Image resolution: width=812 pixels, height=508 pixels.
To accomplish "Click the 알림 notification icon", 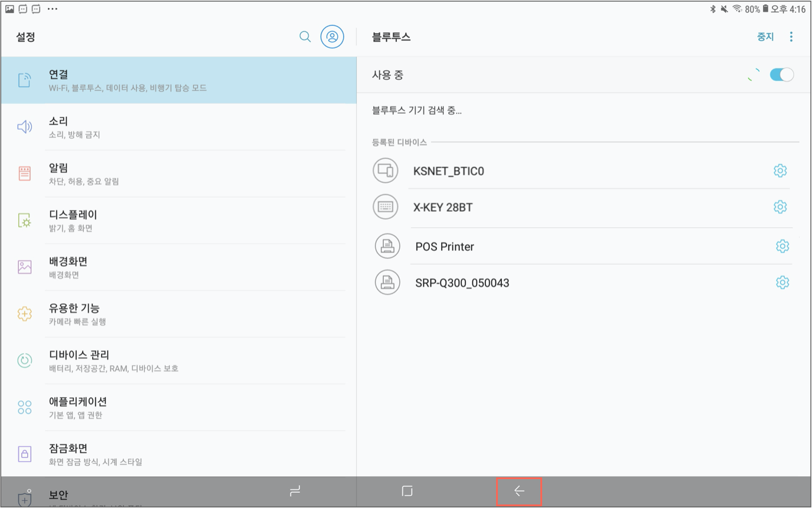I will point(24,173).
